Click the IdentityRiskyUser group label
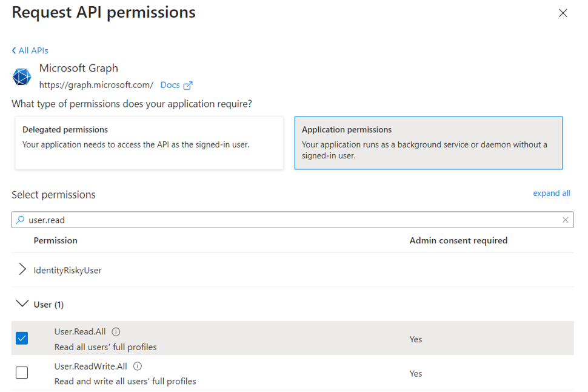 (67, 271)
